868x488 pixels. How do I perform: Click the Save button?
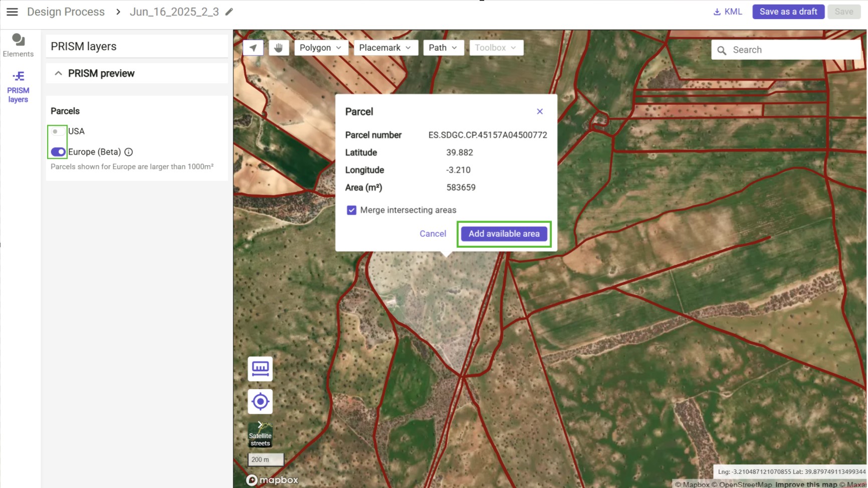[x=844, y=12]
